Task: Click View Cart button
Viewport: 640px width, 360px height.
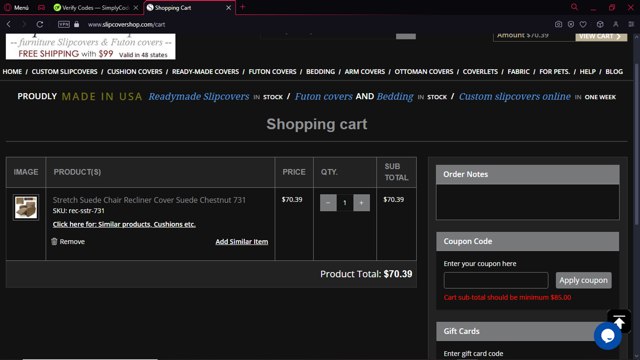Action: (601, 36)
